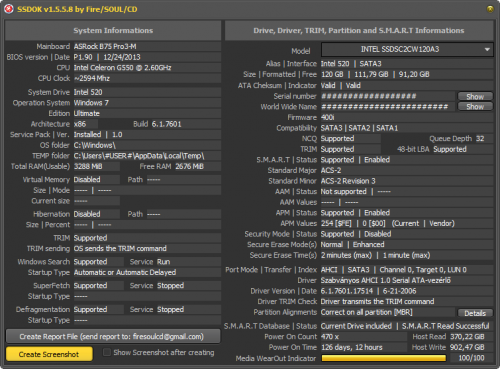This screenshot has width=500, height=369.
Task: Click SuperFetch service value Stopped
Action: click(x=170, y=286)
